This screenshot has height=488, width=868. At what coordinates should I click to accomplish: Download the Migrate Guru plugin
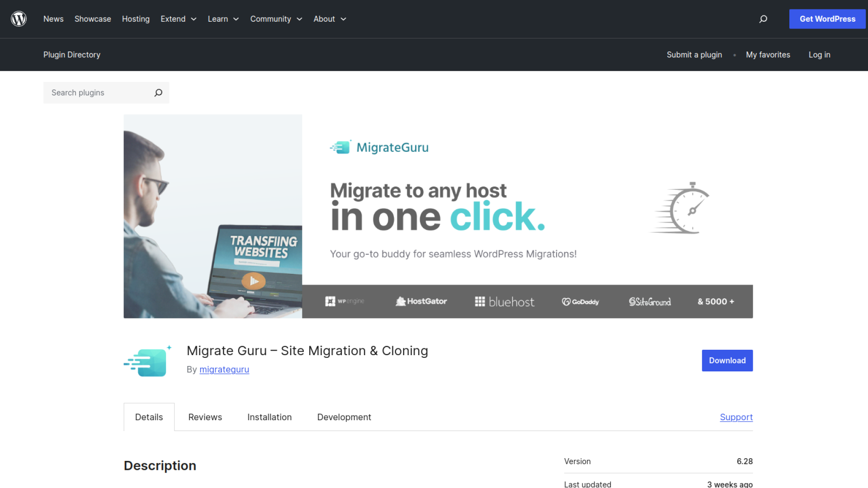727,361
